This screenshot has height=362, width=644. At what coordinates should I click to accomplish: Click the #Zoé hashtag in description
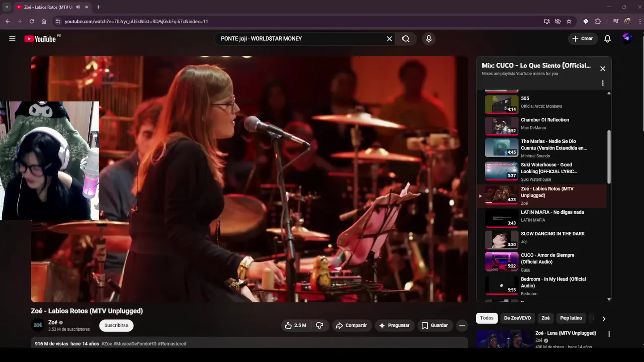click(107, 344)
